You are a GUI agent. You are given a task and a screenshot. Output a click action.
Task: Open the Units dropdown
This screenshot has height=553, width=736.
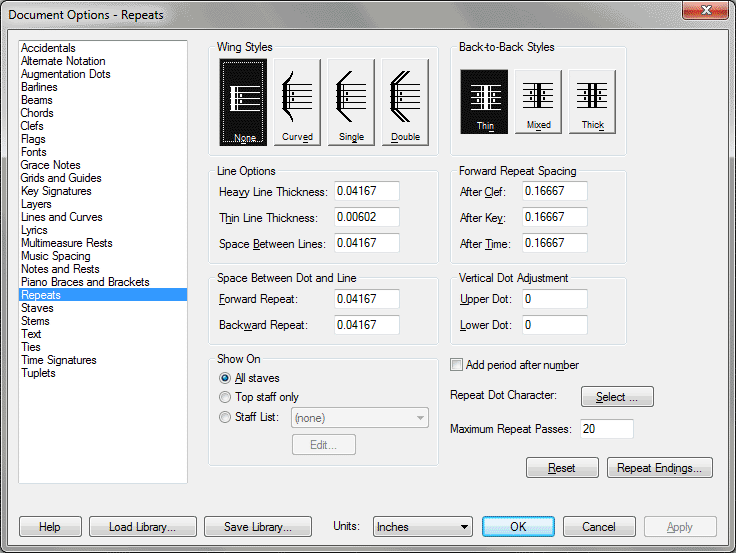pos(422,527)
